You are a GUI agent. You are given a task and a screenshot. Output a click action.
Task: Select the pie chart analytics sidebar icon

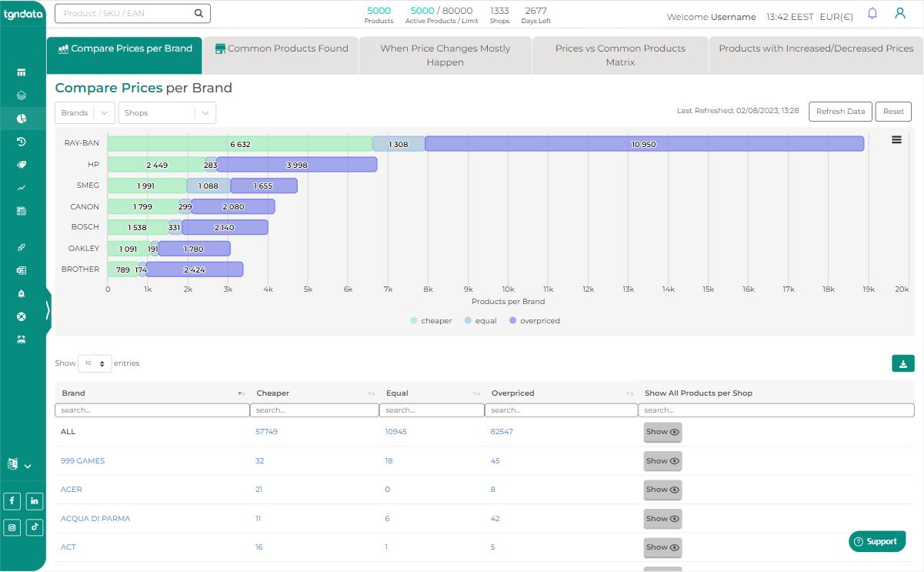click(22, 119)
